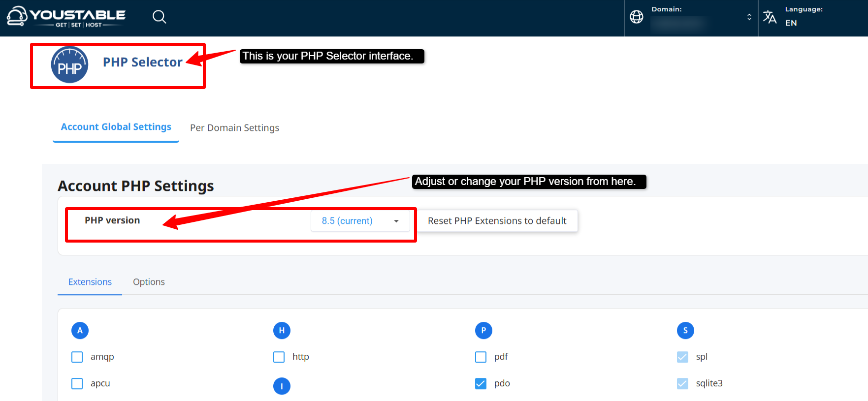Viewport: 868px width, 401px height.
Task: Toggle the spl extension checkbox
Action: tap(683, 357)
